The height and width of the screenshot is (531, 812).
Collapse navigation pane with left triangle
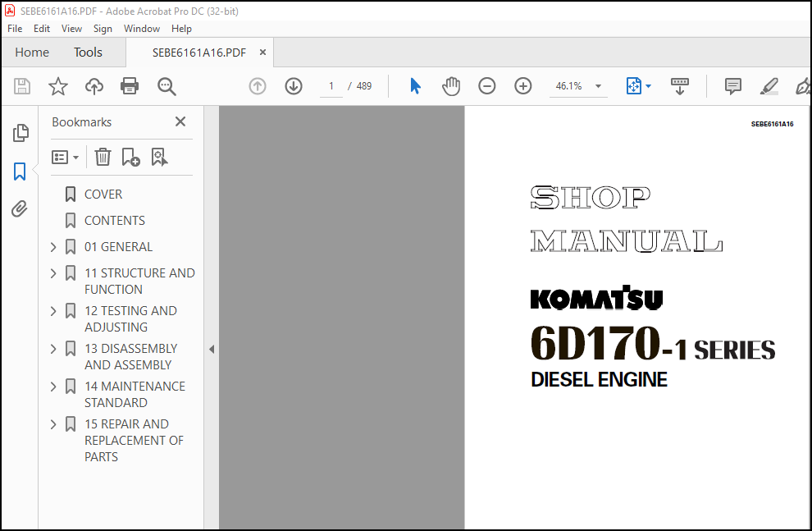(212, 349)
